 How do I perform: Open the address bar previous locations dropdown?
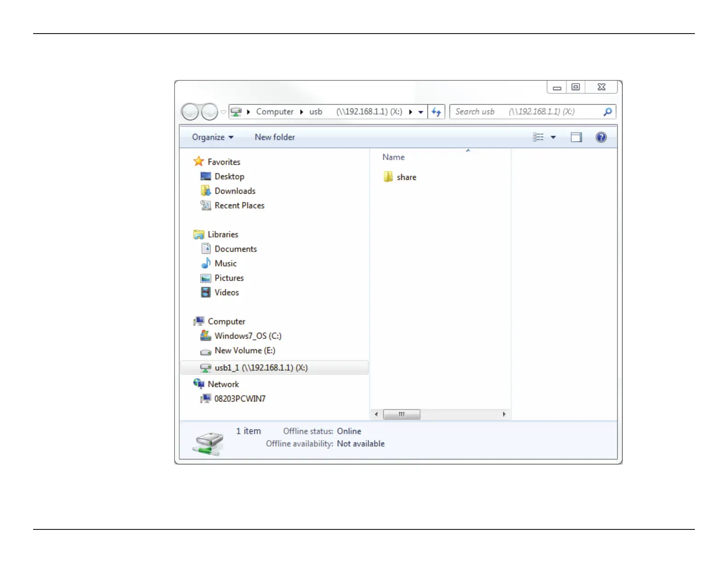click(x=421, y=112)
